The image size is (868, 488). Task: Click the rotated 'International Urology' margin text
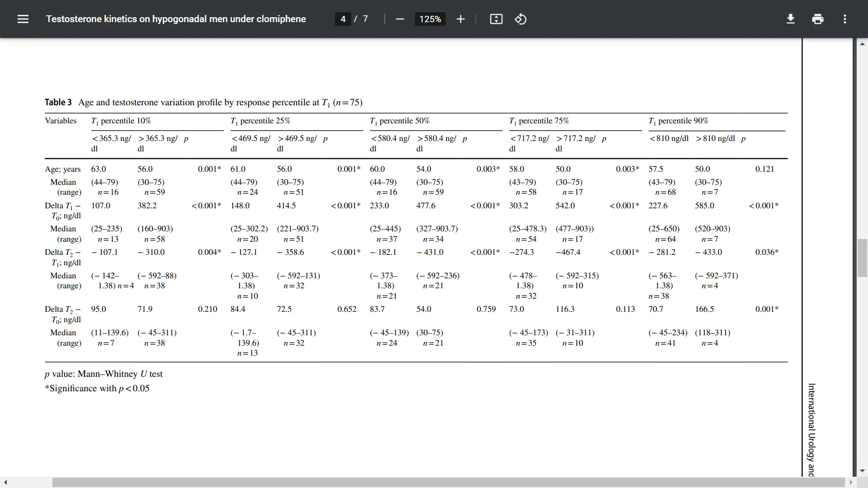811,430
